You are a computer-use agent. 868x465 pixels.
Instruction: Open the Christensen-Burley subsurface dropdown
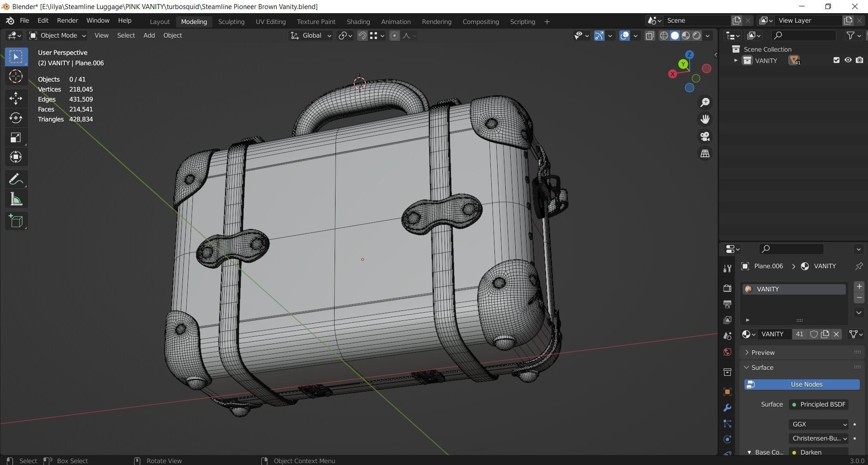click(819, 438)
